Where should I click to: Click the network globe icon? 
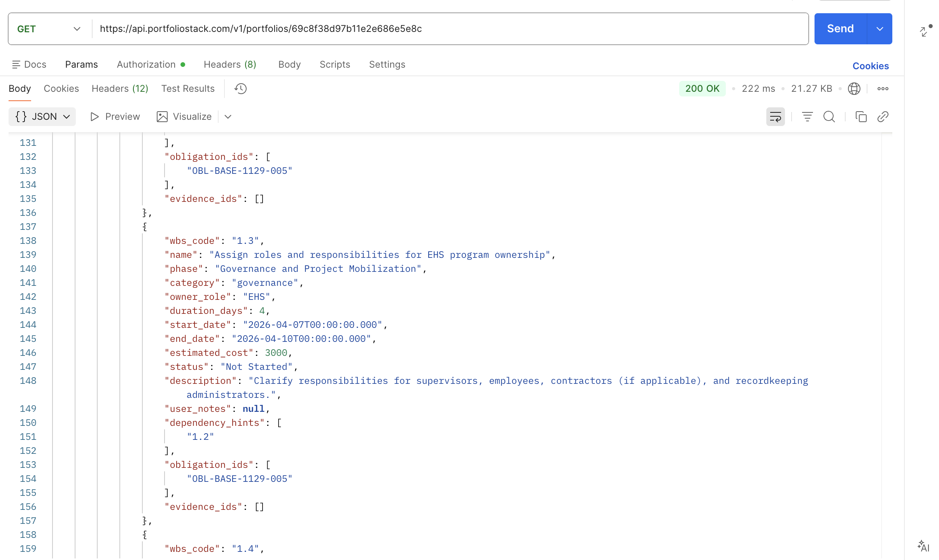[854, 89]
